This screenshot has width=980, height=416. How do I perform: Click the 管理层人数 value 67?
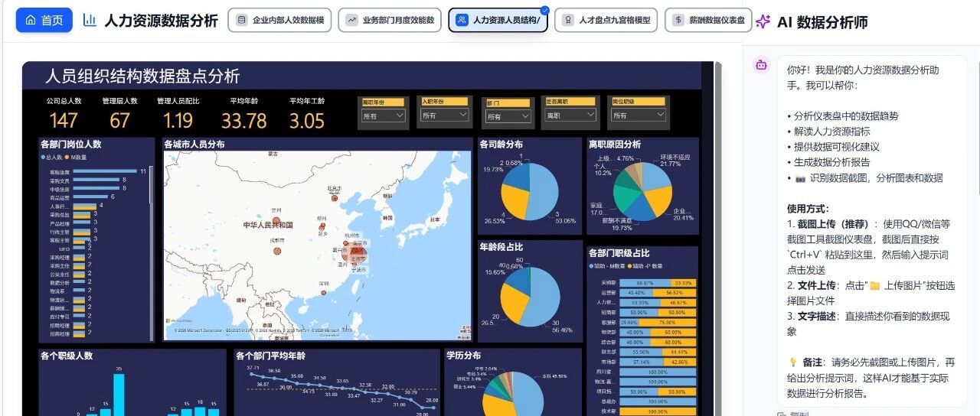(x=119, y=121)
